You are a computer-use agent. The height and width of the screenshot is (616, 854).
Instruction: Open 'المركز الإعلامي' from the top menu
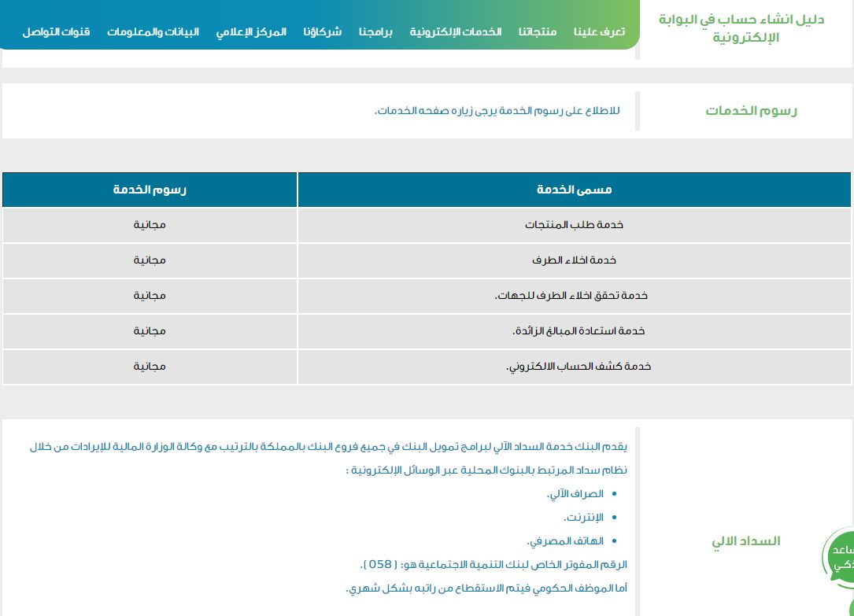(x=251, y=32)
